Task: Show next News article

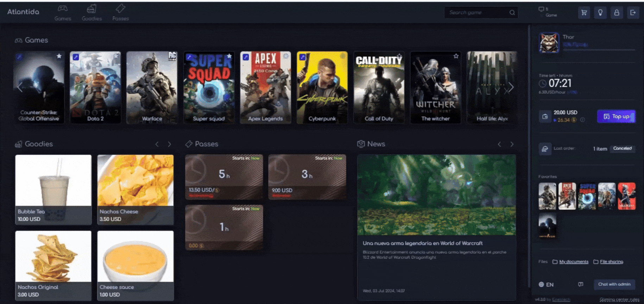Action: point(512,144)
